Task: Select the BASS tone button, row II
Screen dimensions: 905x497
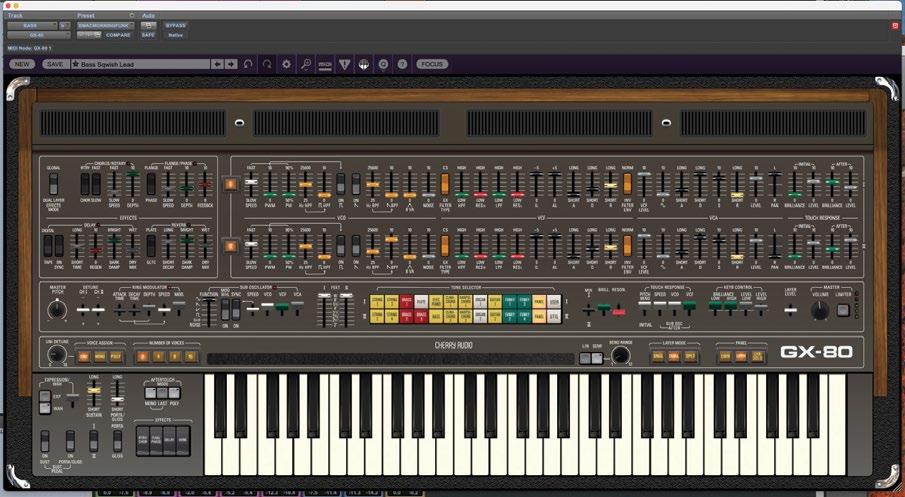Action: (x=436, y=316)
